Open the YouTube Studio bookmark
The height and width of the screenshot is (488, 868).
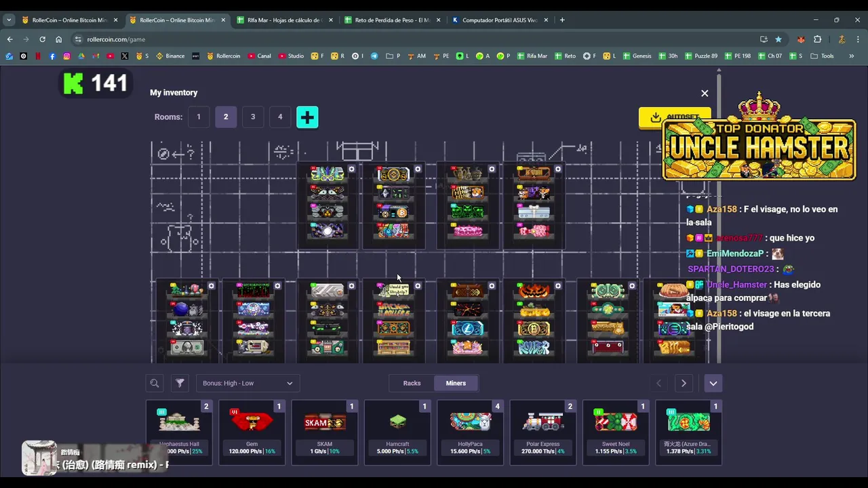(291, 56)
